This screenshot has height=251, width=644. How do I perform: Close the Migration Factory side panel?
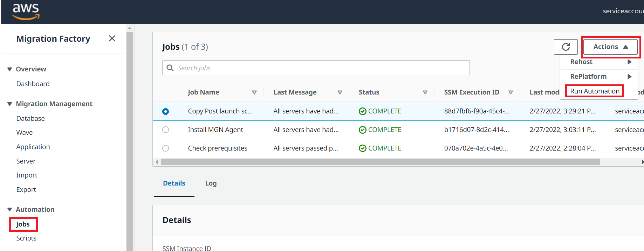point(112,39)
